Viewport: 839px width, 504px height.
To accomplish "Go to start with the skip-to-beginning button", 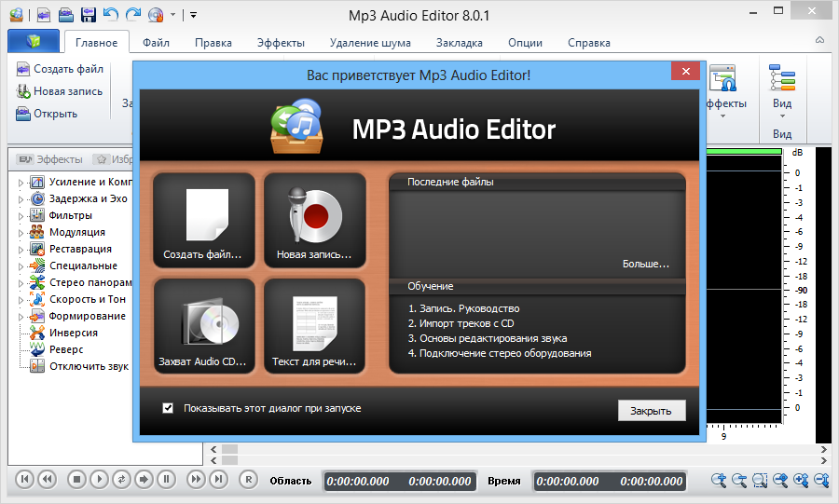I will pyautogui.click(x=24, y=480).
